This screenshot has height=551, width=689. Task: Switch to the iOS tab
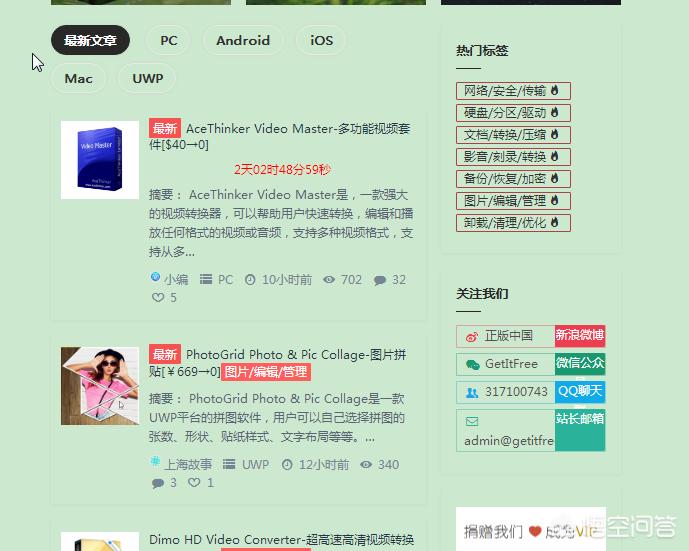[321, 40]
